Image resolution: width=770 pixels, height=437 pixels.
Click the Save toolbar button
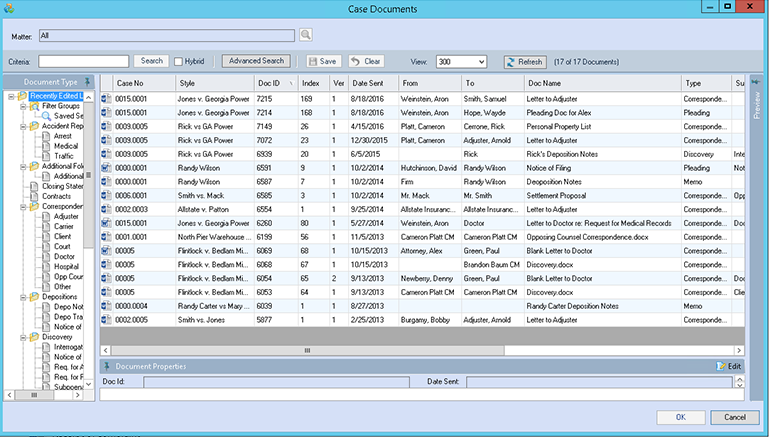point(322,61)
